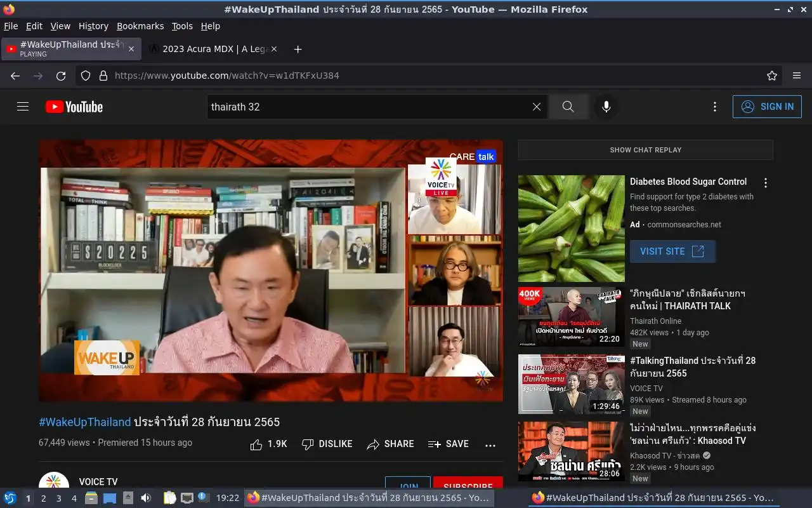Open the #TalkingThailand video title
812x508 pixels.
click(693, 367)
